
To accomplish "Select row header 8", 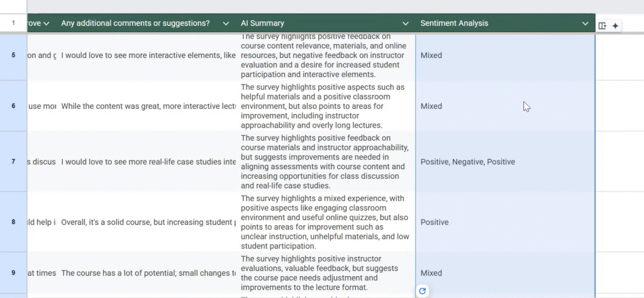I will (14, 222).
